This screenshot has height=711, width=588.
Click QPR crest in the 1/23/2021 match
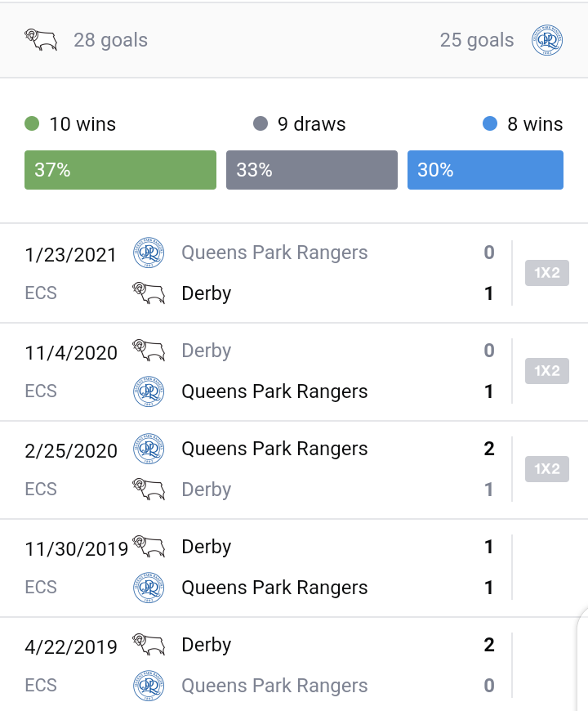coord(149,253)
